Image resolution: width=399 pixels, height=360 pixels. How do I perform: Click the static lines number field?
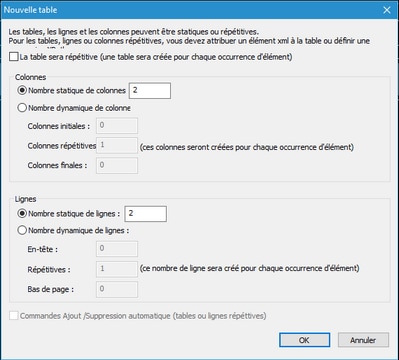(x=146, y=214)
